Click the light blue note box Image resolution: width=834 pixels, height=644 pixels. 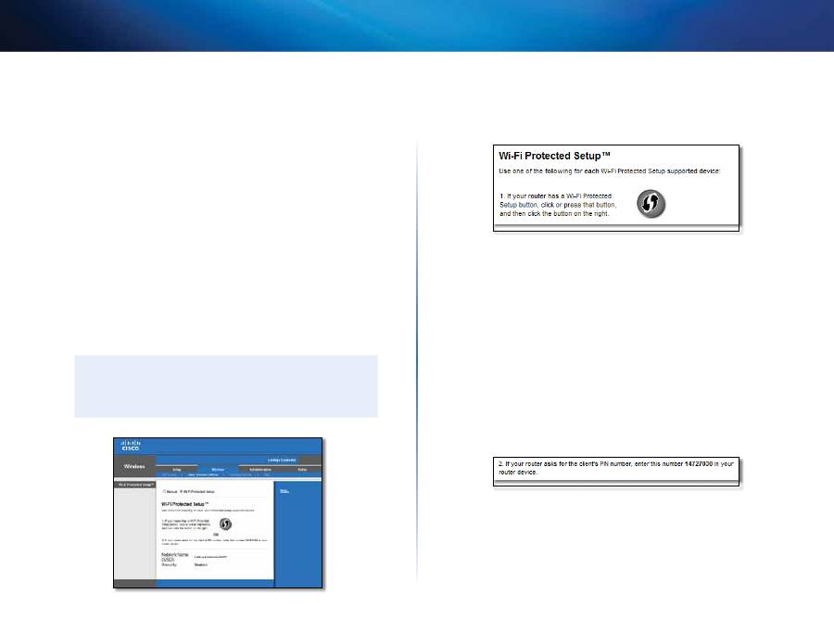pyautogui.click(x=245, y=385)
